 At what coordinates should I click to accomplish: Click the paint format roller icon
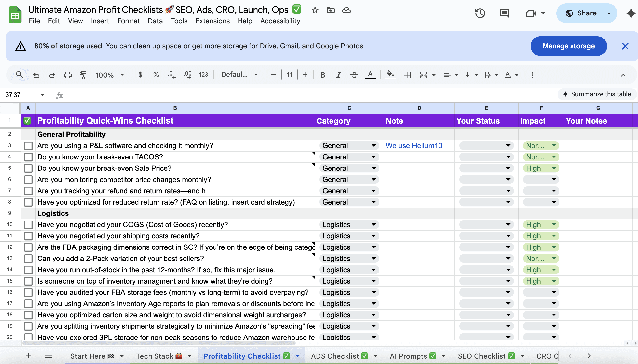coord(83,75)
